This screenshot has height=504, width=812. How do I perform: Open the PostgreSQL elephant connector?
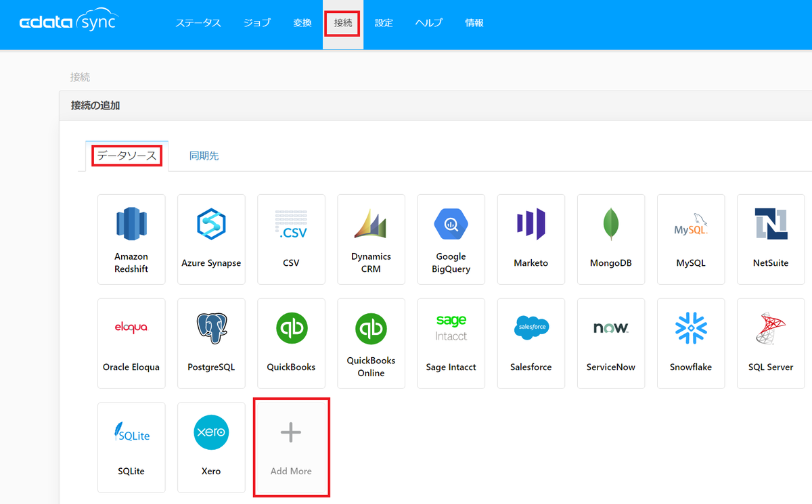pos(211,344)
